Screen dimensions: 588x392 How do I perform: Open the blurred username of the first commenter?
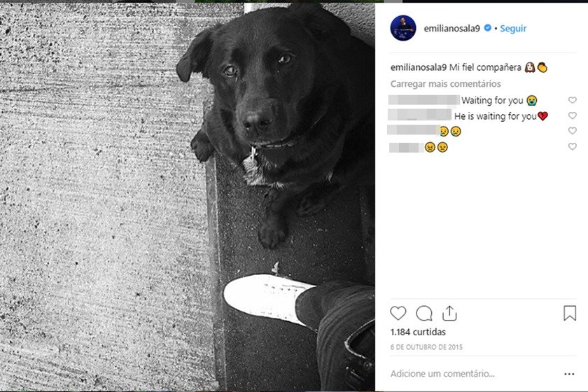tap(424, 100)
